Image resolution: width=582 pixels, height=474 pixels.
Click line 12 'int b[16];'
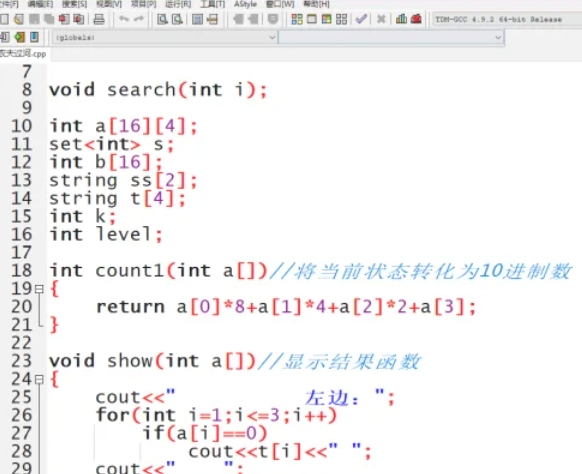pos(106,162)
